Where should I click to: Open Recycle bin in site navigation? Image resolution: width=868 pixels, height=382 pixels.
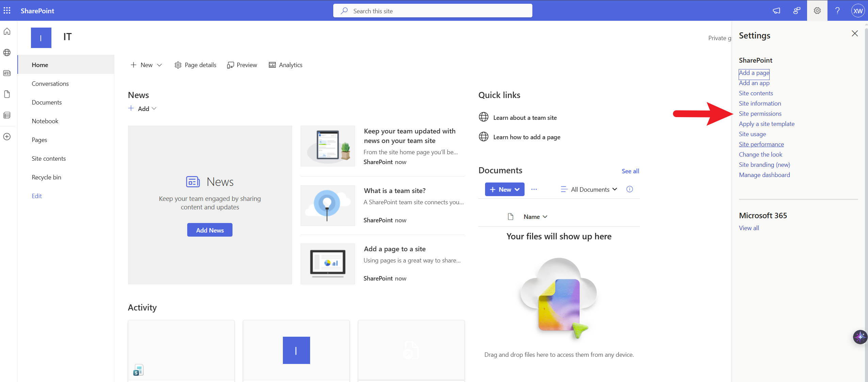pyautogui.click(x=46, y=177)
